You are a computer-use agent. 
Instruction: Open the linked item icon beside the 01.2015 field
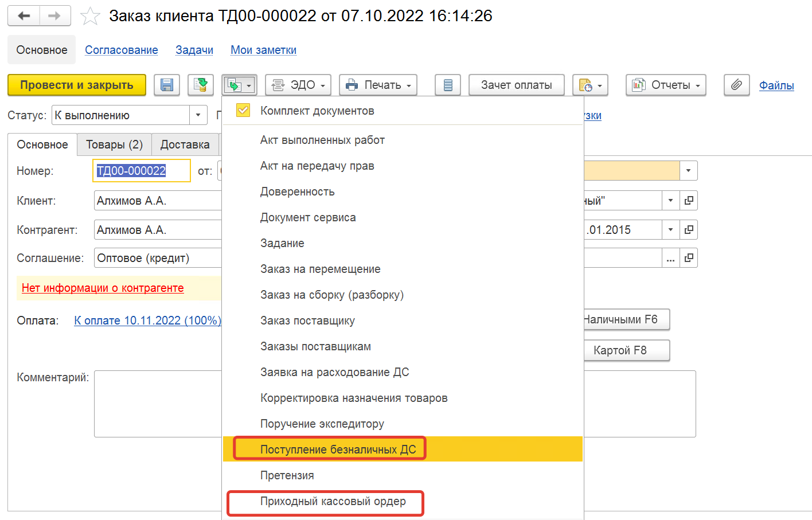(x=689, y=230)
